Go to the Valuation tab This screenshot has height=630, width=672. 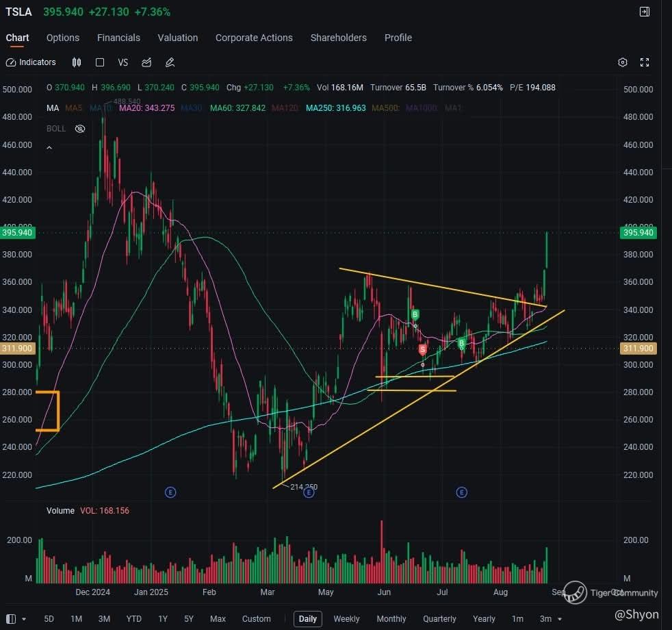click(x=178, y=38)
